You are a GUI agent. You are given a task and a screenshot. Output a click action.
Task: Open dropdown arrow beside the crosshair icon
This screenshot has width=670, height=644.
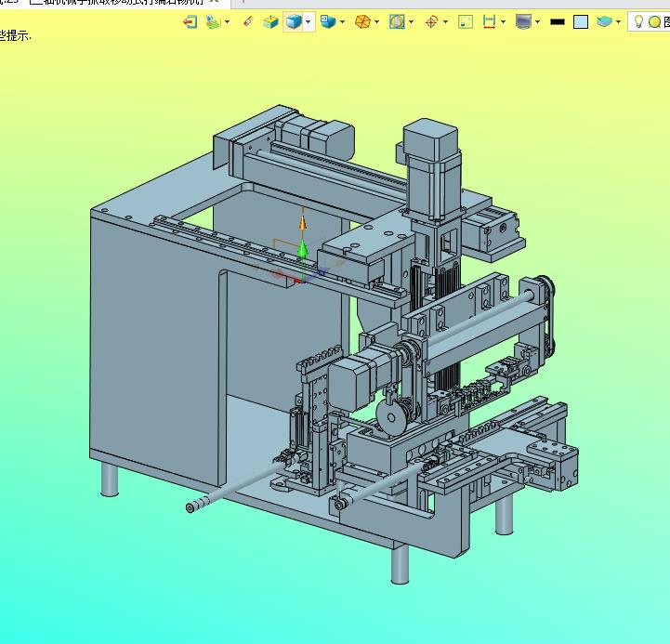click(x=446, y=21)
